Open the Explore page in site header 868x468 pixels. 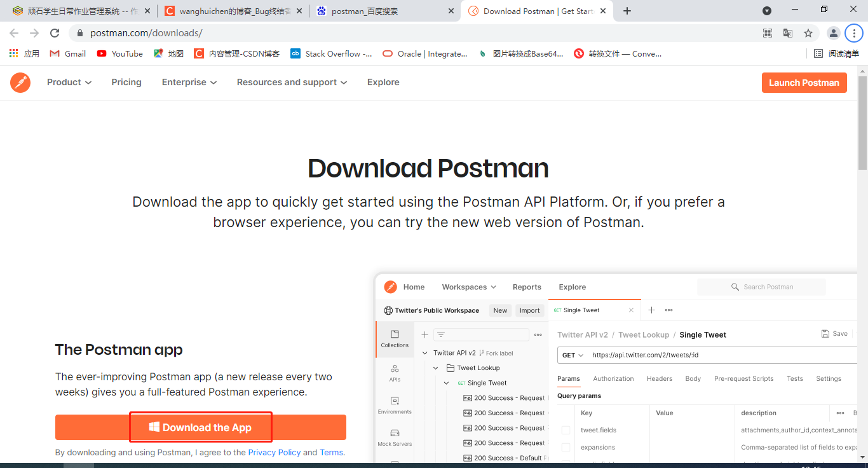point(383,83)
